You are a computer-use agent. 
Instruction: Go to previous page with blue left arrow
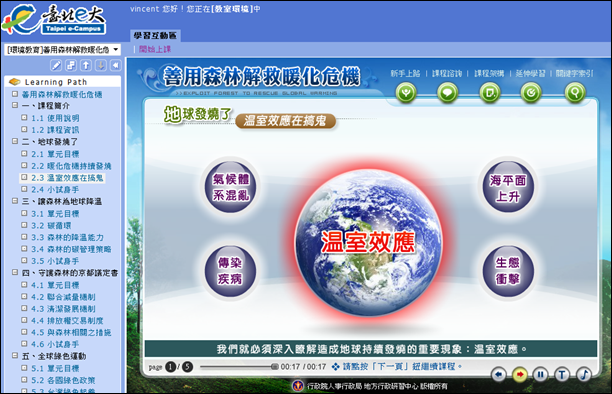point(498,375)
